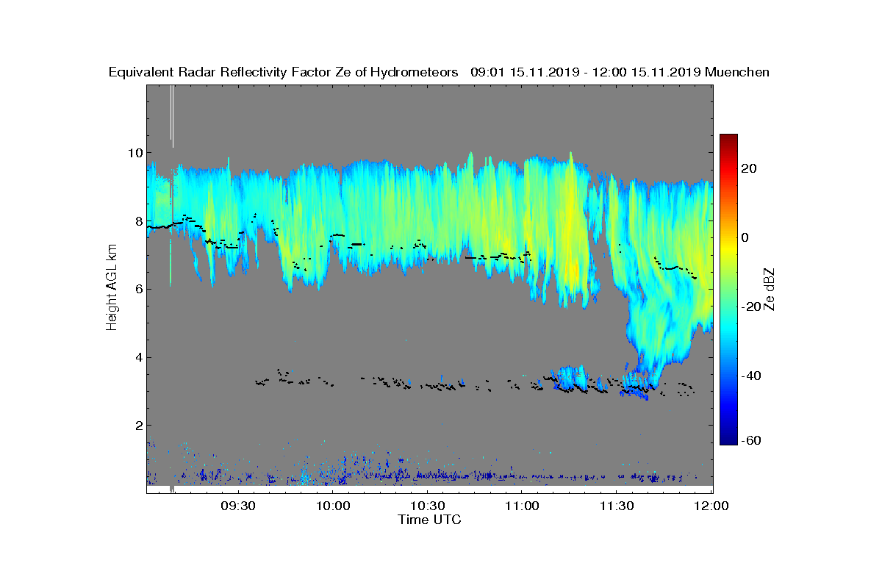Click the '11:00' time tick label
882x588 pixels.
pyautogui.click(x=522, y=506)
